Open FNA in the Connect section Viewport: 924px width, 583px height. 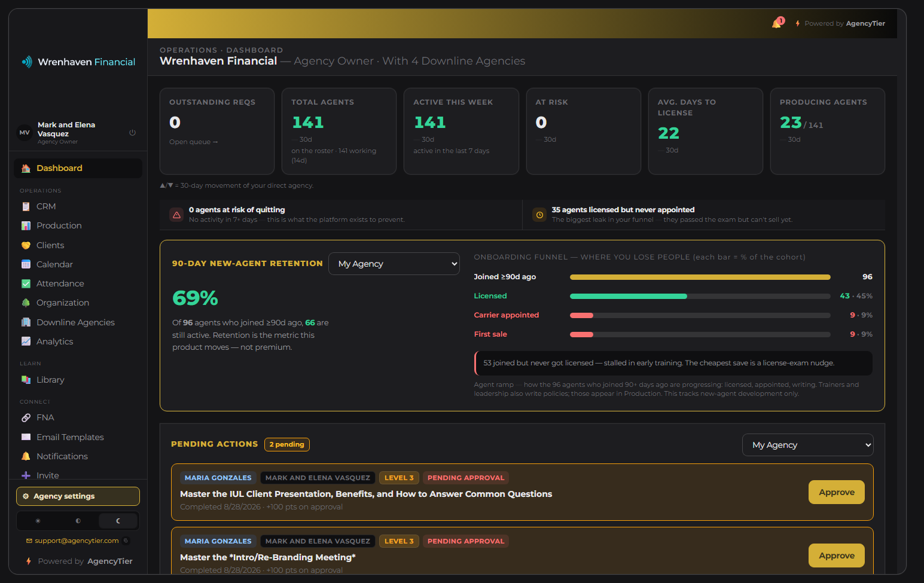[x=78, y=417]
